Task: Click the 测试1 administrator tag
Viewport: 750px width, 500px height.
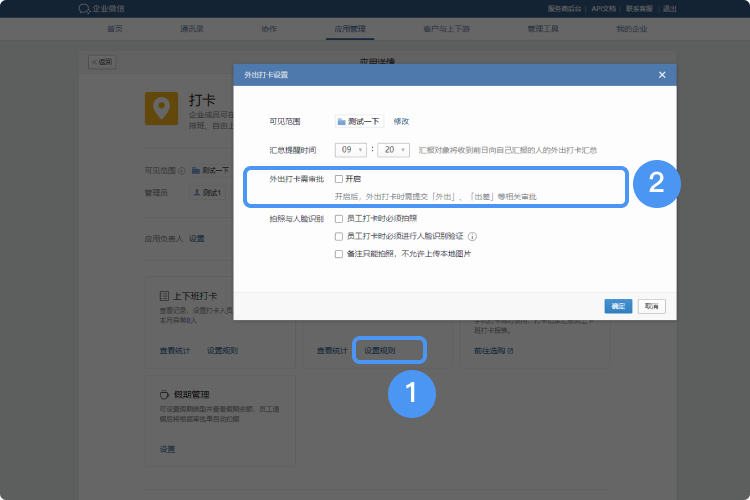Action: (207, 192)
